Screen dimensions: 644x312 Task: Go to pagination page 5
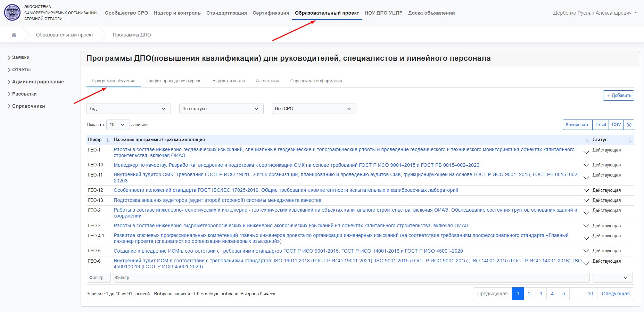click(x=564, y=294)
